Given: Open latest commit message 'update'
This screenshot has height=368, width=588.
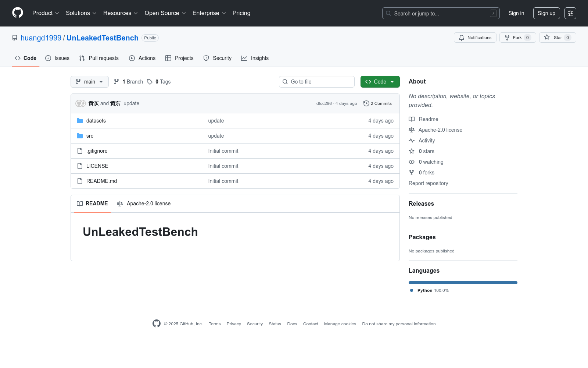Looking at the screenshot, I should [x=131, y=103].
